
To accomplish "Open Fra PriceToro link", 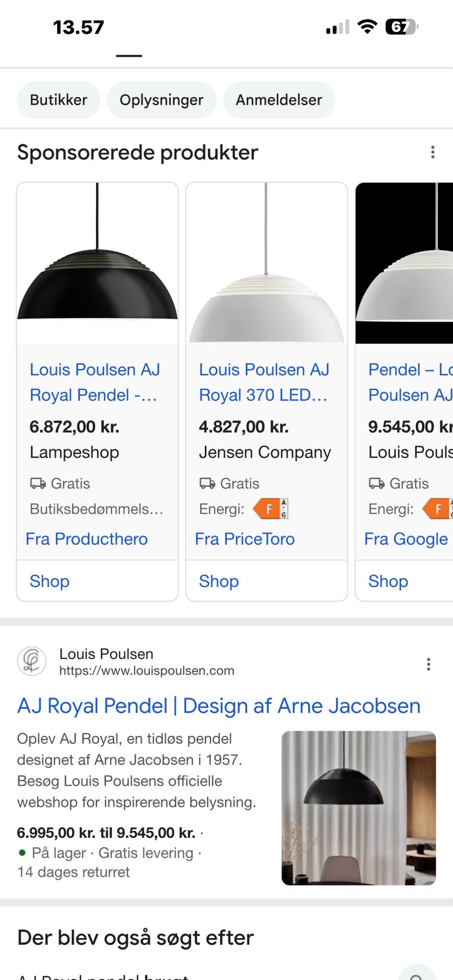I will pos(245,539).
